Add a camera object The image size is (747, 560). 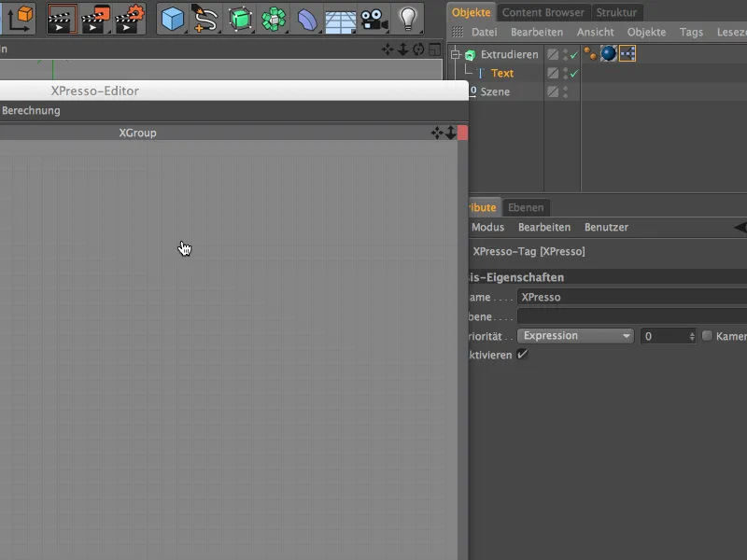[x=374, y=19]
